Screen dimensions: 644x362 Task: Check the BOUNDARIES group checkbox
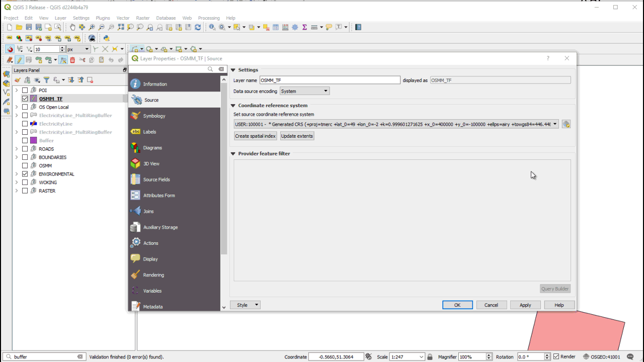coord(25,157)
